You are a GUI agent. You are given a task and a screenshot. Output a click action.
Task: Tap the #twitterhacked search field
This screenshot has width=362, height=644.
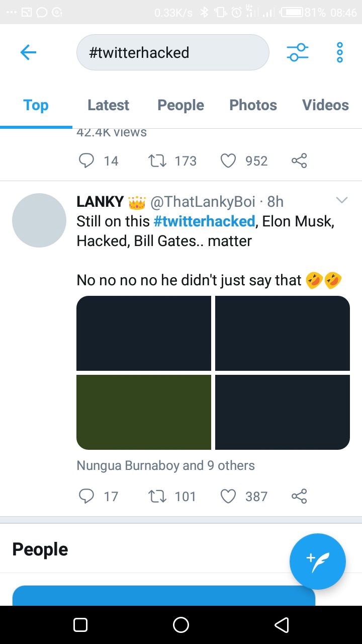[173, 52]
